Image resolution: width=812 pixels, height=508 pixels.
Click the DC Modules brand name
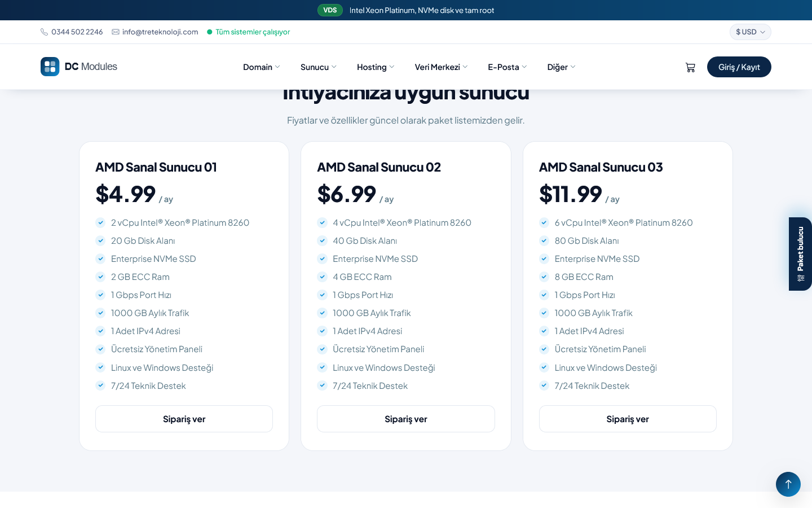click(x=91, y=67)
